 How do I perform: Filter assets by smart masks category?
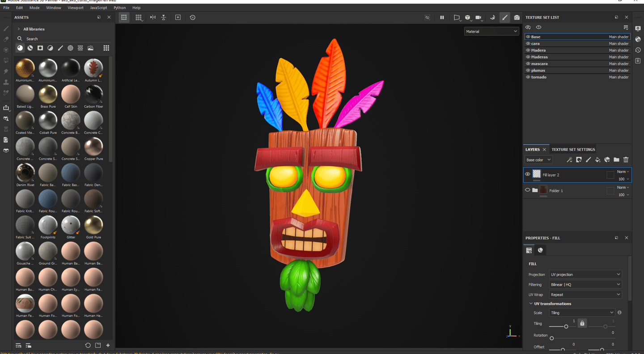point(40,48)
